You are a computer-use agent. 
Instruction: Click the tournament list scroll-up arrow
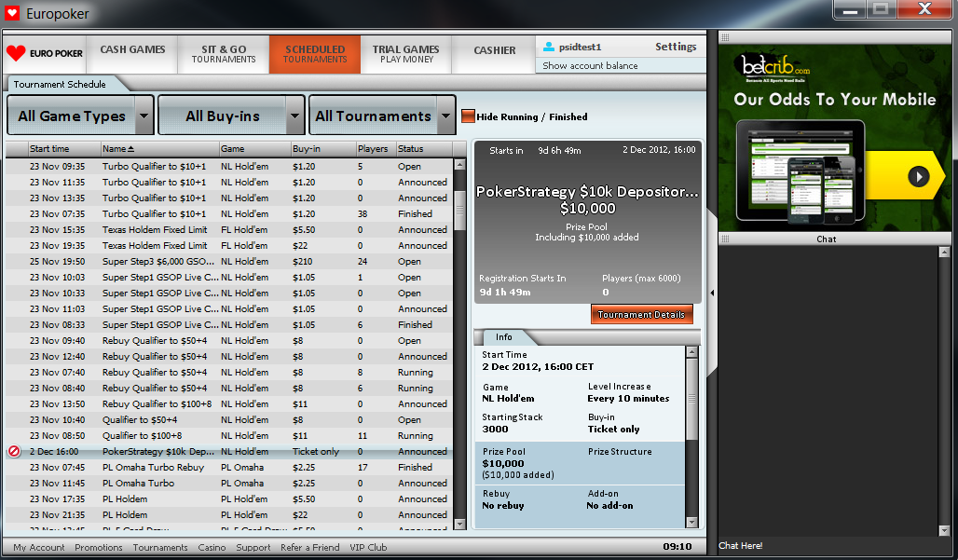pyautogui.click(x=460, y=164)
